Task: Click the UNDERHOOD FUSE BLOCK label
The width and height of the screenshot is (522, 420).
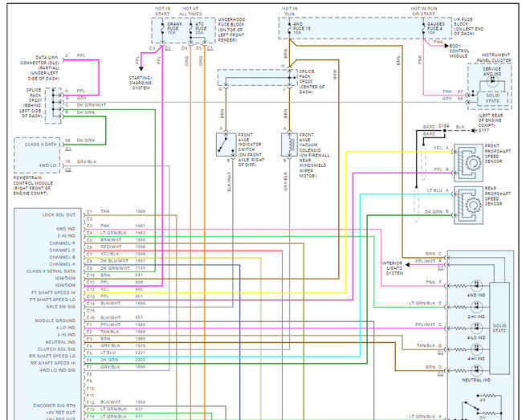Action: click(x=231, y=30)
